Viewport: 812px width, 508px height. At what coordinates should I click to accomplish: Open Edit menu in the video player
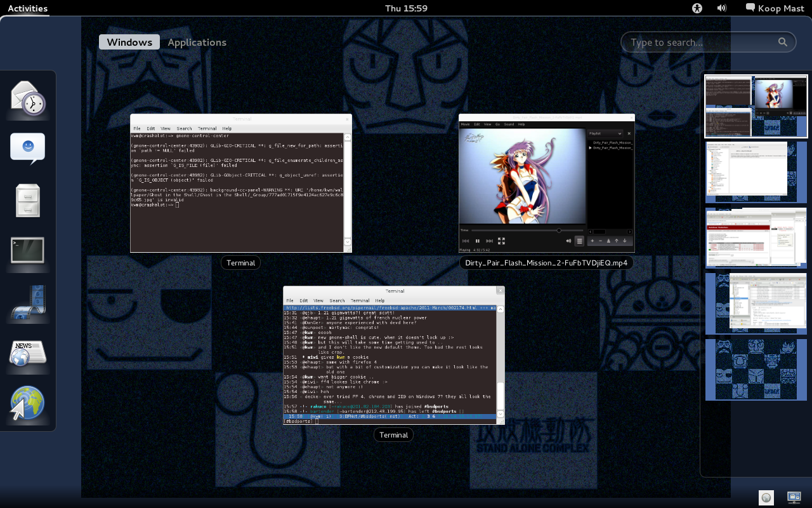click(477, 124)
